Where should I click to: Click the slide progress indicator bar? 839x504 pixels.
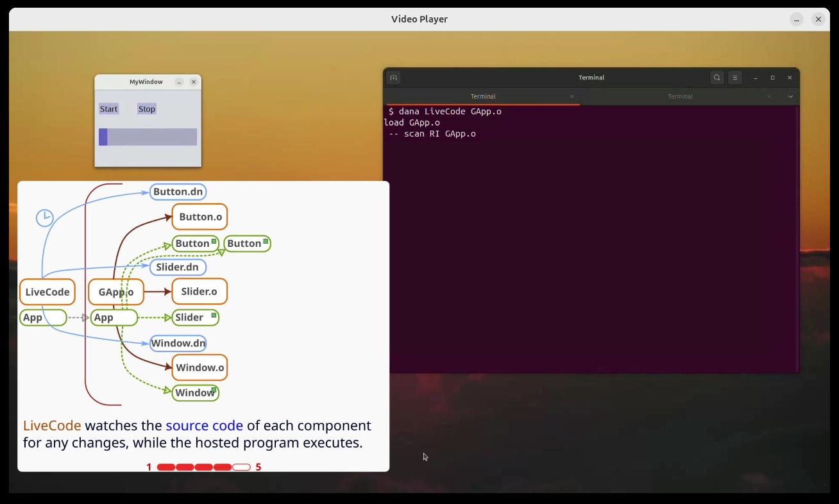point(203,467)
